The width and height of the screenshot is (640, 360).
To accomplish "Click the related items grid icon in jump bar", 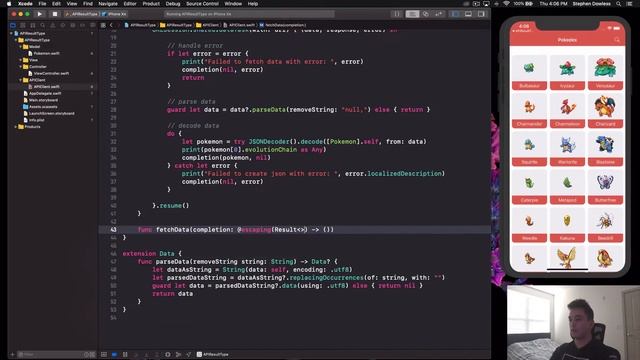I will tap(103, 25).
